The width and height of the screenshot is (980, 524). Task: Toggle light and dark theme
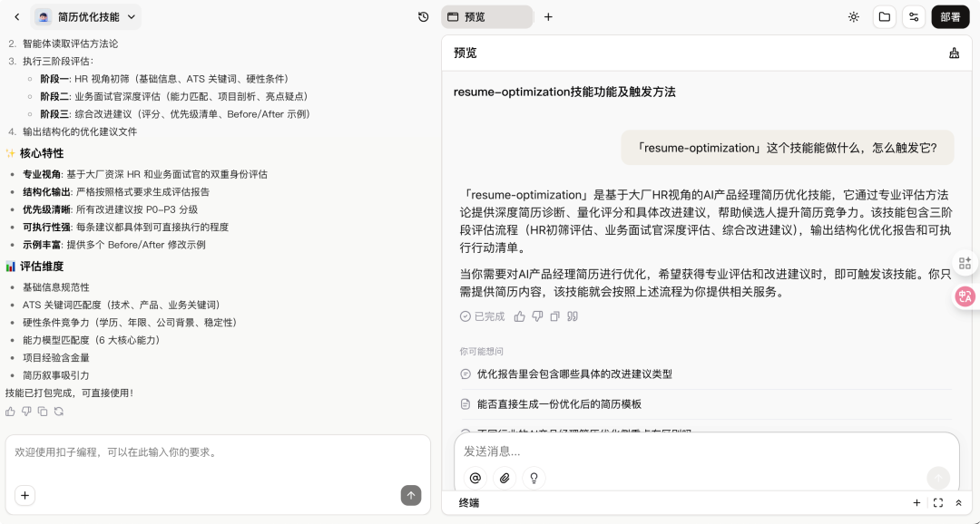853,16
